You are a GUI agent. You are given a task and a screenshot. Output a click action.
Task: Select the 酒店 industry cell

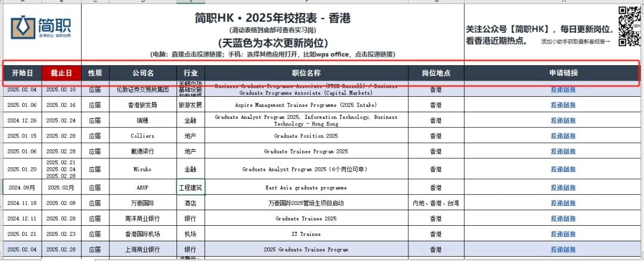191,203
